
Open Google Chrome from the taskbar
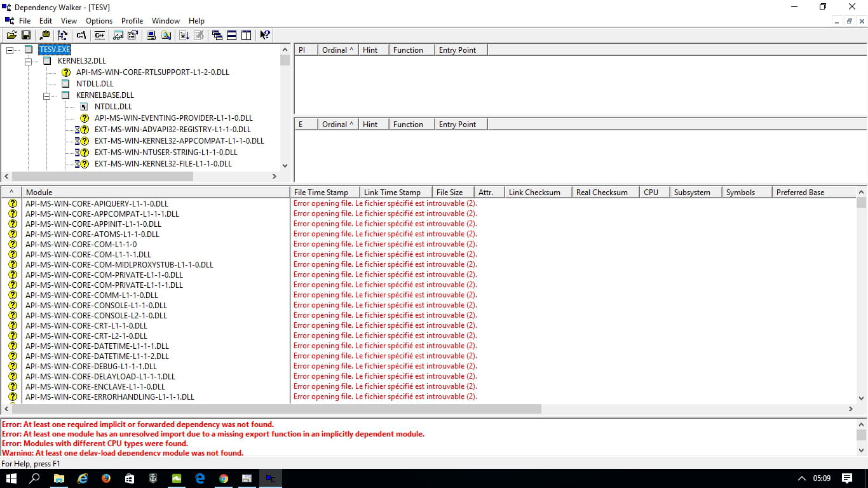click(223, 478)
